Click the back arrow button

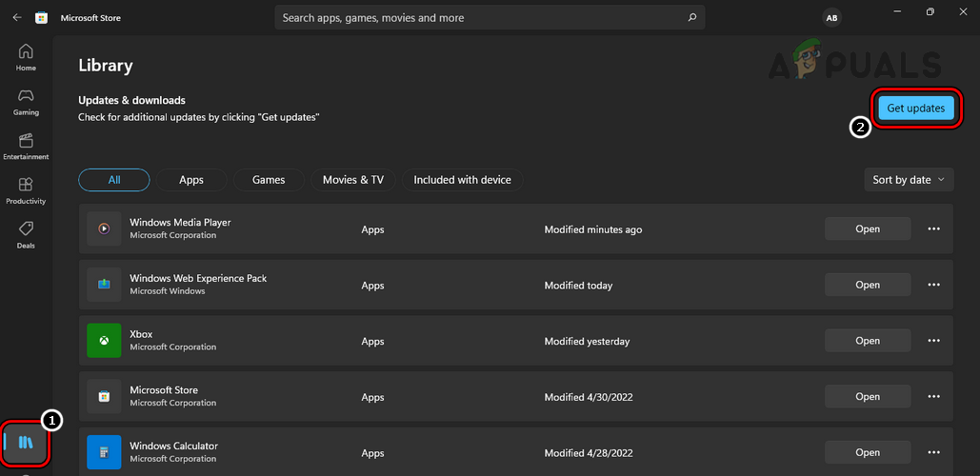pos(17,17)
